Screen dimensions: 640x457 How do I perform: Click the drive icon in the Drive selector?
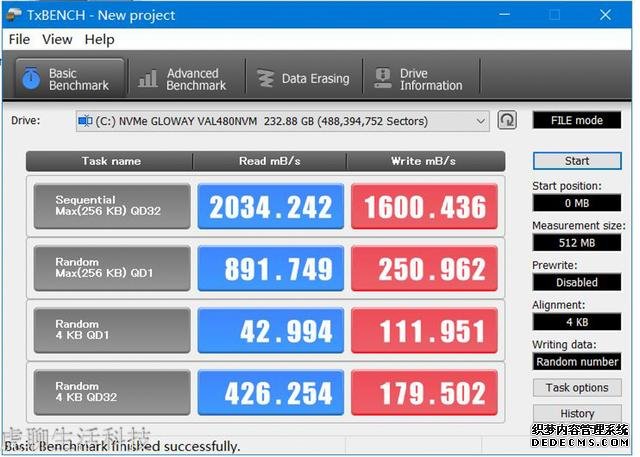point(85,121)
